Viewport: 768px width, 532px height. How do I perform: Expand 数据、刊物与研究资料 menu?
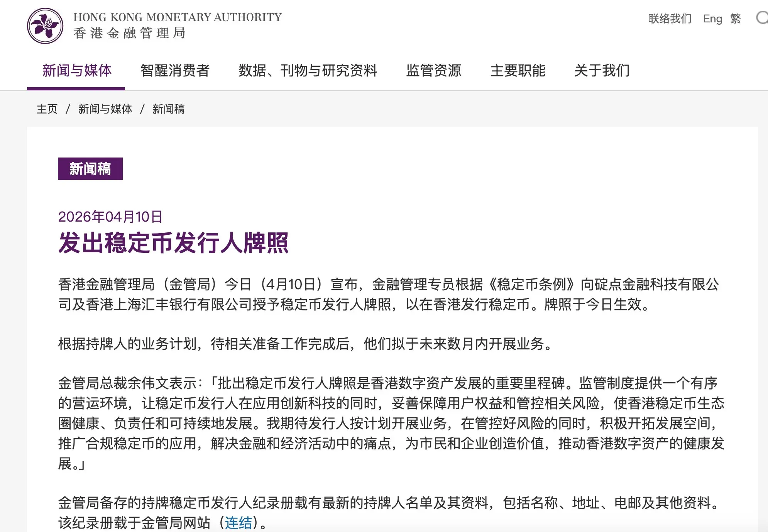tap(308, 71)
